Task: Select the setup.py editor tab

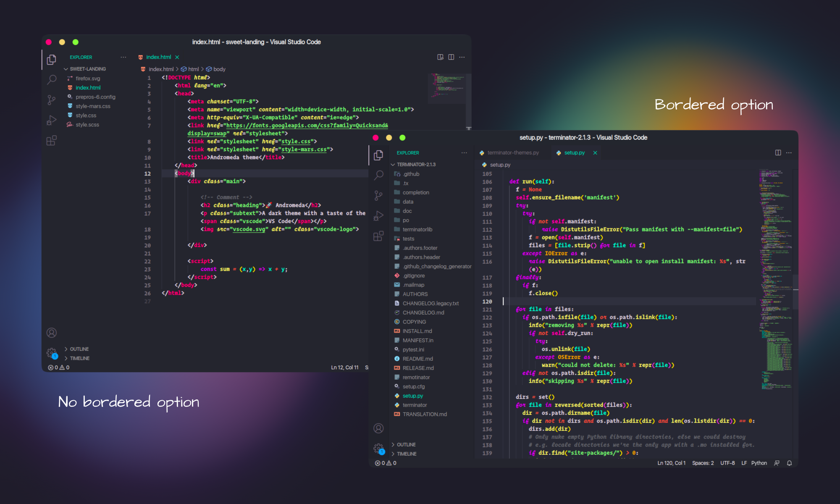Action: pyautogui.click(x=574, y=153)
